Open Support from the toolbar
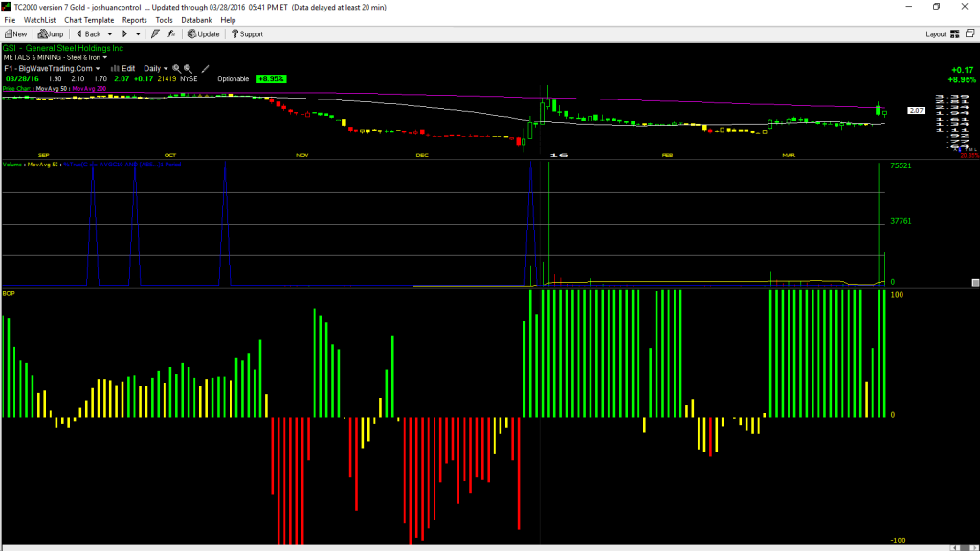 248,34
